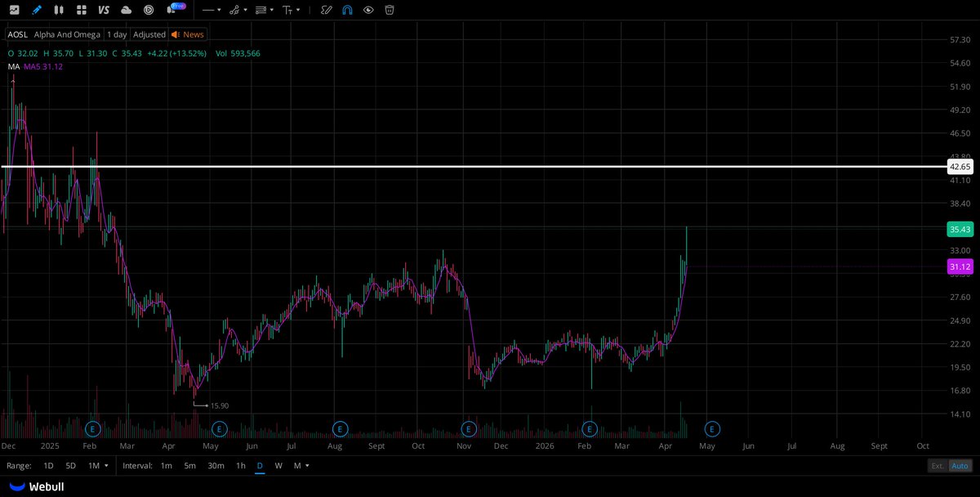The image size is (980, 497).
Task: Click the earnings E marker near Feb 2026
Action: pyautogui.click(x=590, y=428)
